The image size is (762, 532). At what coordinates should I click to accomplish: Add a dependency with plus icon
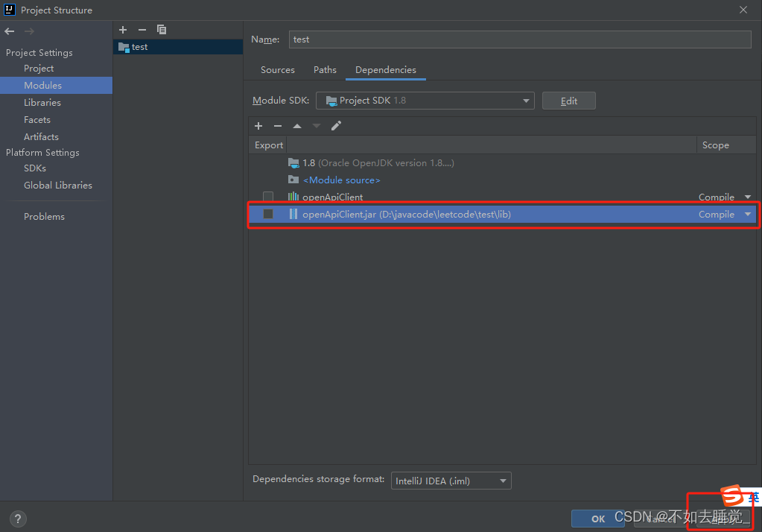[x=258, y=126]
